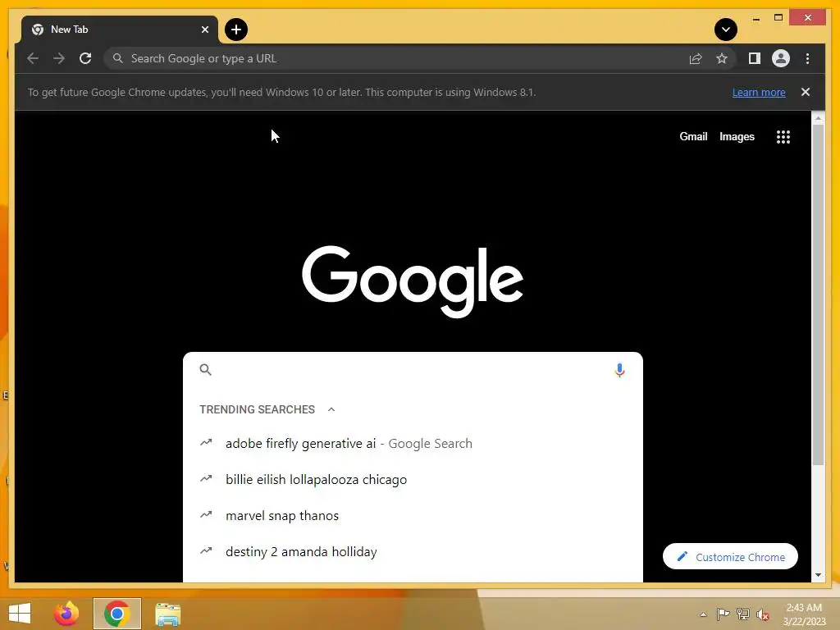Open the profile avatar menu
840x630 pixels.
781,58
